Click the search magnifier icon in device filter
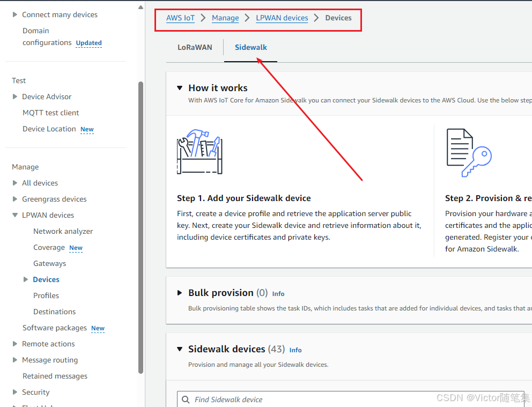The width and height of the screenshot is (532, 407). (x=186, y=399)
